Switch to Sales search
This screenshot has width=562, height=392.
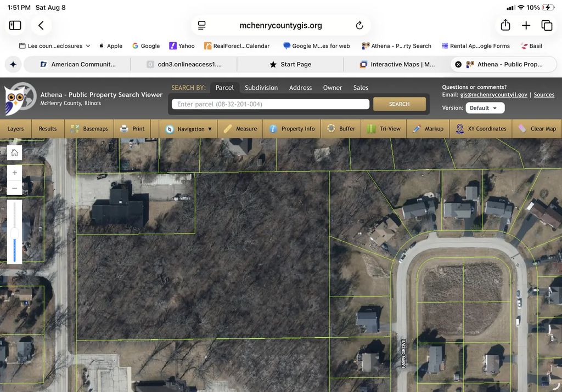361,88
